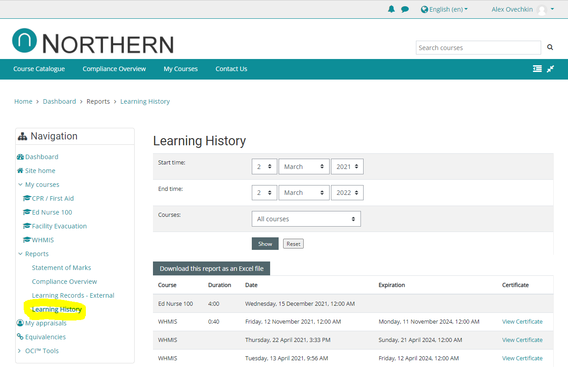The height and width of the screenshot is (392, 568).
Task: Click the Northern logo
Action: click(93, 42)
